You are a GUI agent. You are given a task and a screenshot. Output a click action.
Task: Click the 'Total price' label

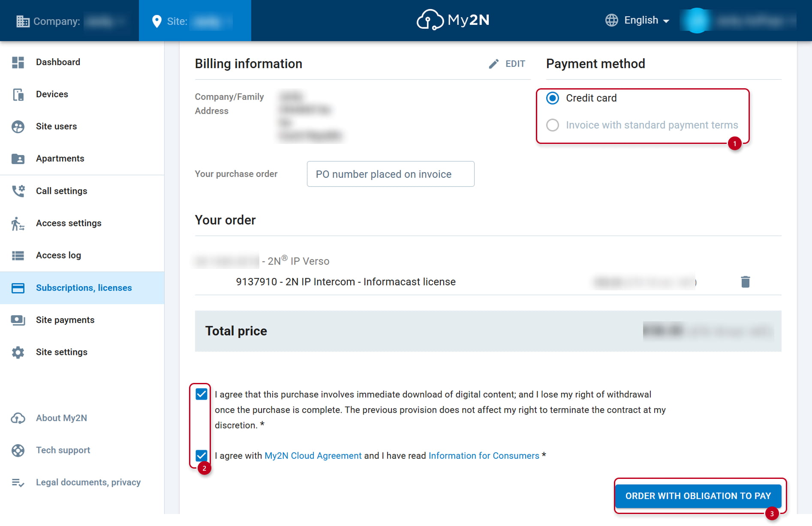[x=236, y=331]
